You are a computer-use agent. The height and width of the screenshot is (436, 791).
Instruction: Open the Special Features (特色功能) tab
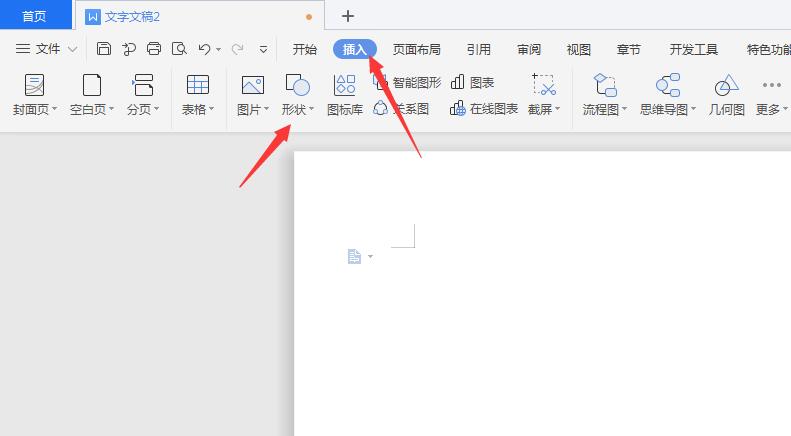pos(768,49)
